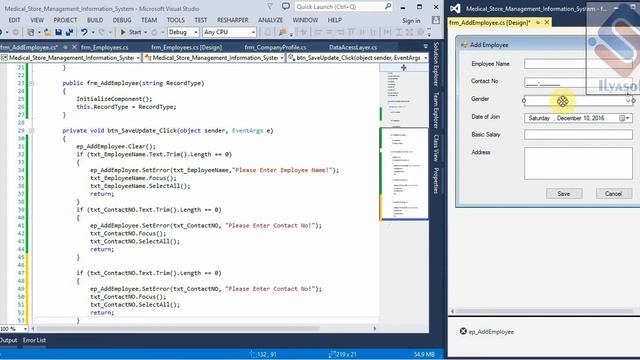Open the Team Explorer side tab
Viewport: 640px width, 360px height.
click(436, 110)
